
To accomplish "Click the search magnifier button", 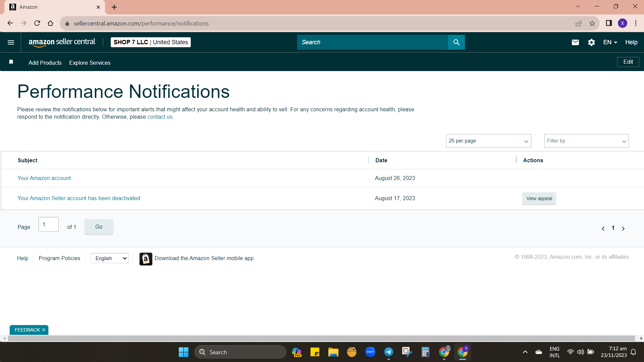I will [x=456, y=42].
